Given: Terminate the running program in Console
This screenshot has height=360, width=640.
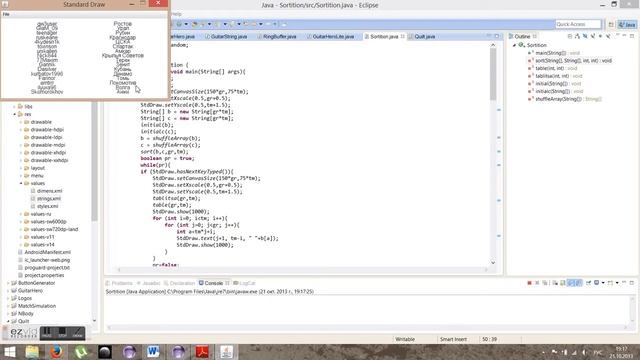Looking at the screenshot, I should tap(529, 283).
